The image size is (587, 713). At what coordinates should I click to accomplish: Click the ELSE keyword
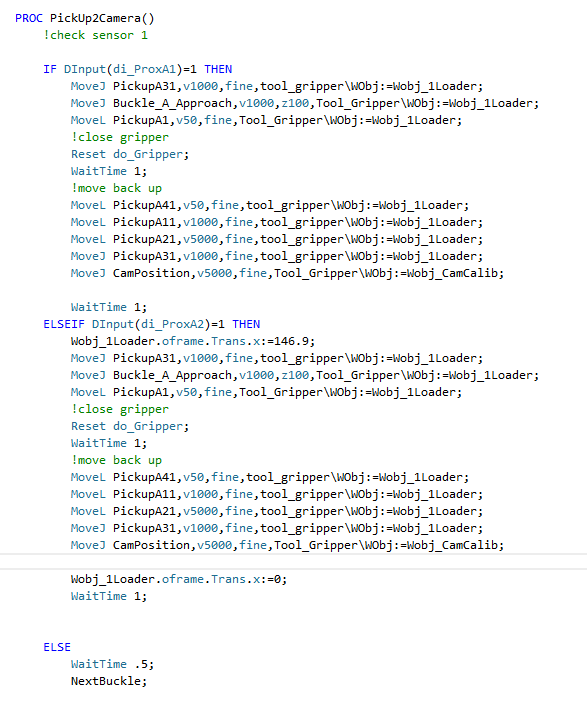[57, 648]
